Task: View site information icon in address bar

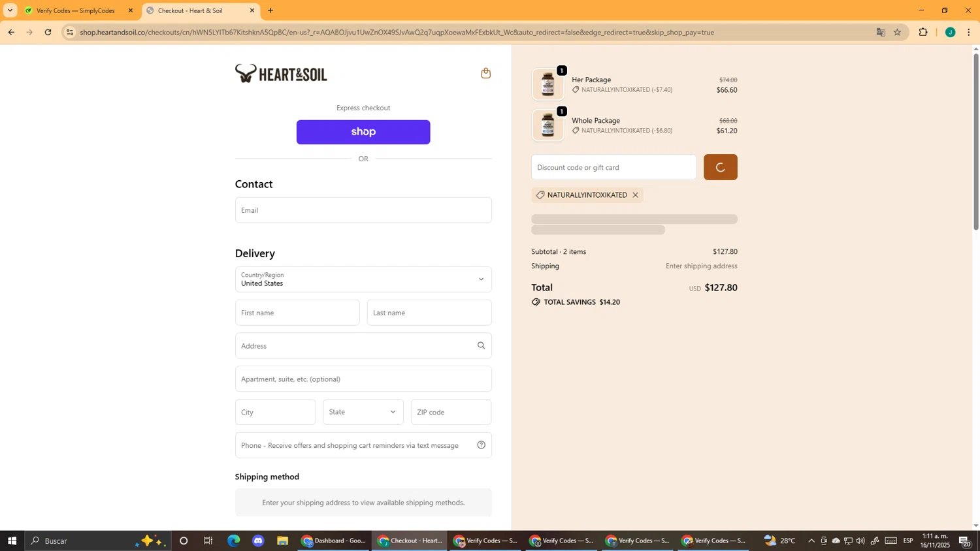Action: pos(70,32)
